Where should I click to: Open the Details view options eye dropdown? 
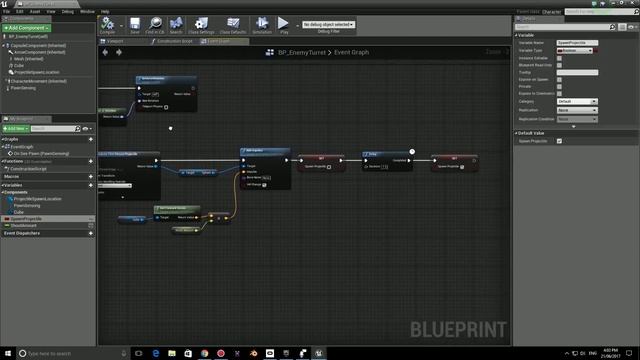pyautogui.click(x=633, y=27)
